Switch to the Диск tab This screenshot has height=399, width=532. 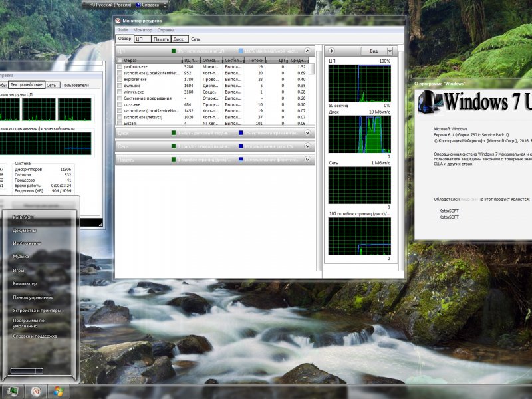tap(178, 39)
